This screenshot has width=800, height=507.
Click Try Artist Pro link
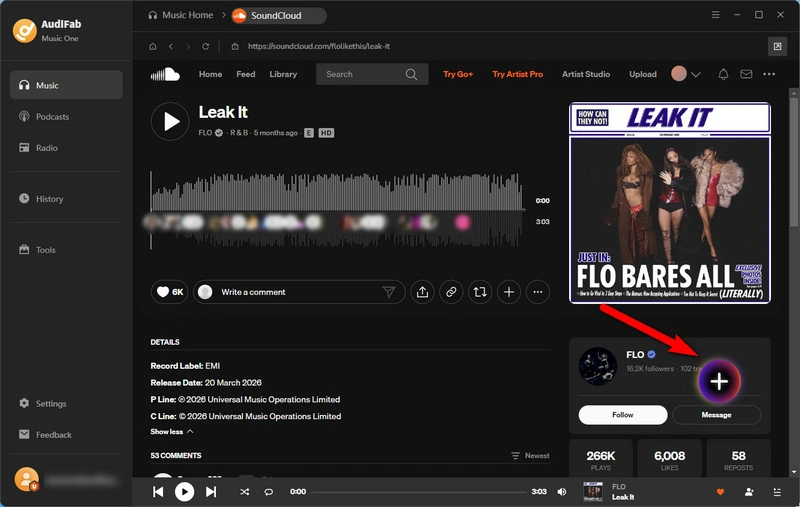(x=517, y=74)
